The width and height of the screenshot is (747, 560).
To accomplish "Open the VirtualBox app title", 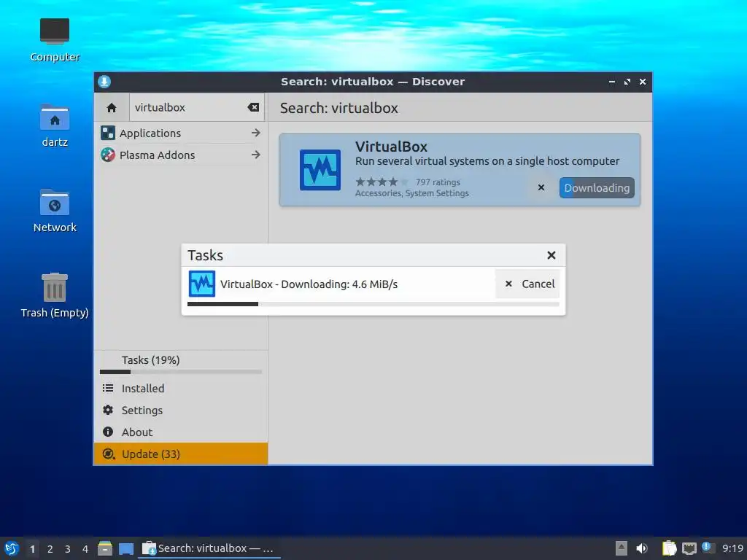I will coord(391,147).
